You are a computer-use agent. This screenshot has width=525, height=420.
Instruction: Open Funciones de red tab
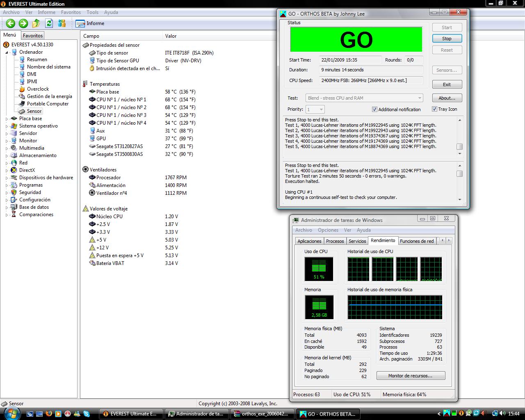(417, 241)
